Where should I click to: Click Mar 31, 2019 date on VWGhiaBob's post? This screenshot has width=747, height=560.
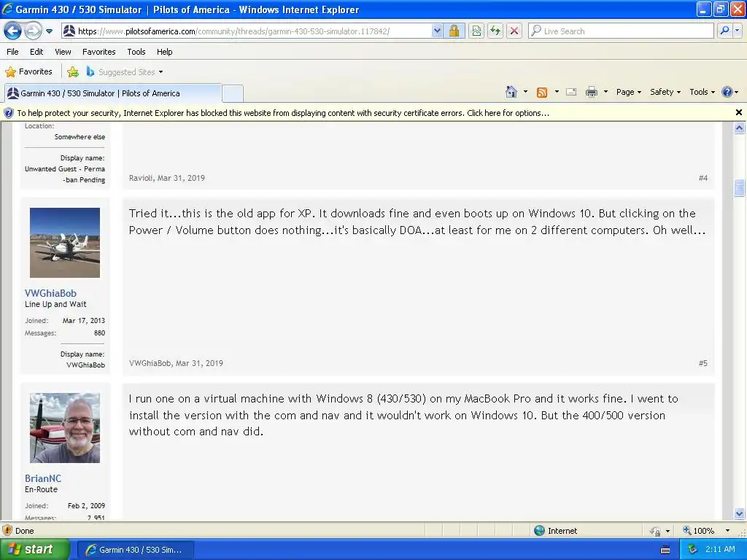pyautogui.click(x=199, y=363)
